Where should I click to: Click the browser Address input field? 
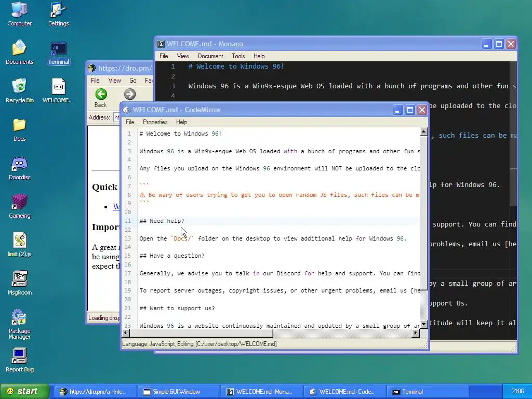[x=116, y=118]
